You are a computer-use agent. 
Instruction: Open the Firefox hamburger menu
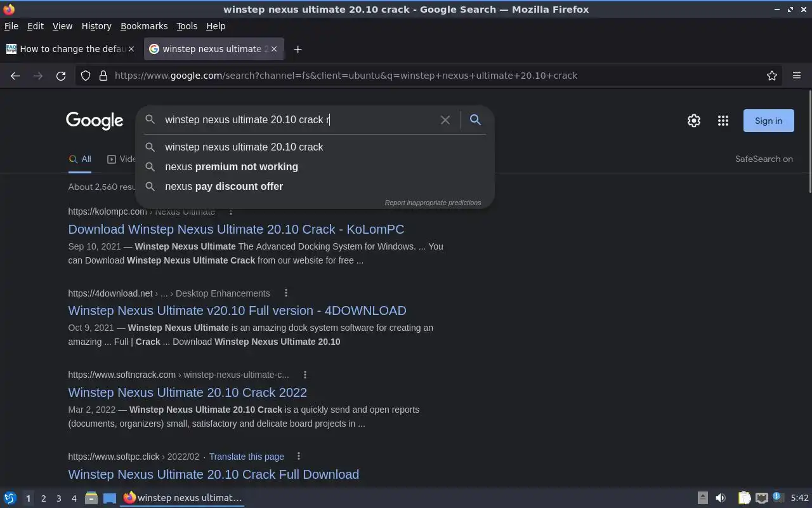(x=797, y=76)
